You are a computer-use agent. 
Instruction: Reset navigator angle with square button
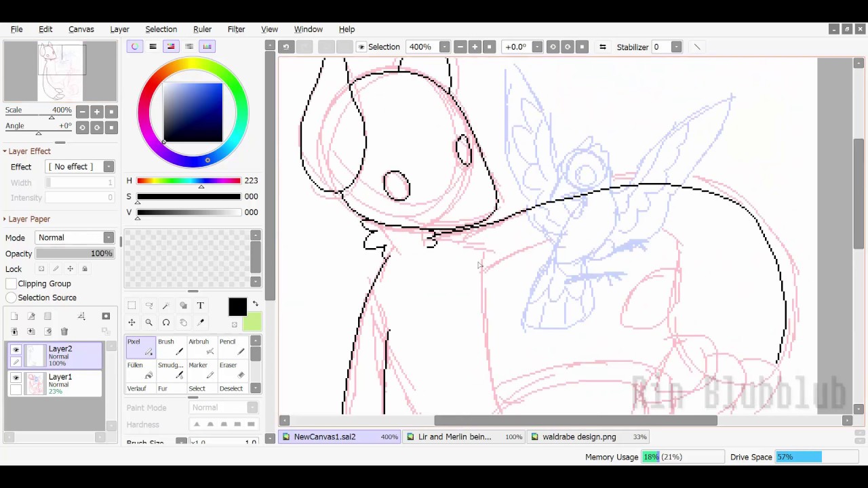pos(112,127)
